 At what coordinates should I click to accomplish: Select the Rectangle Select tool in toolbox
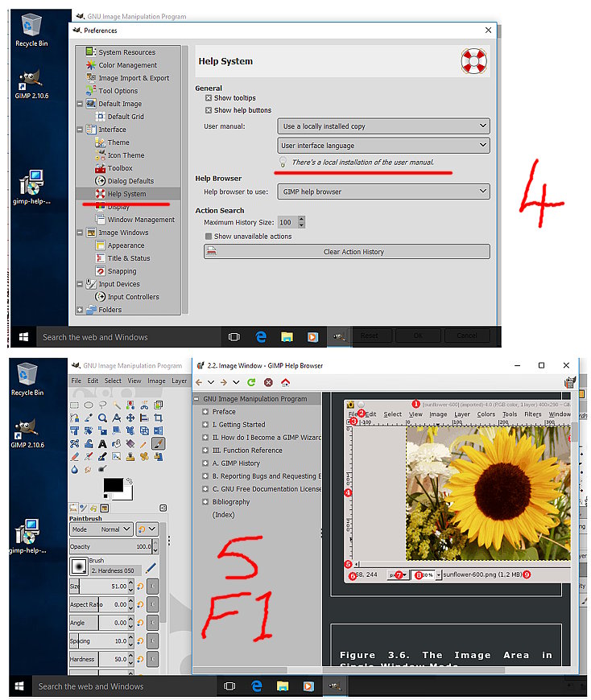74,405
